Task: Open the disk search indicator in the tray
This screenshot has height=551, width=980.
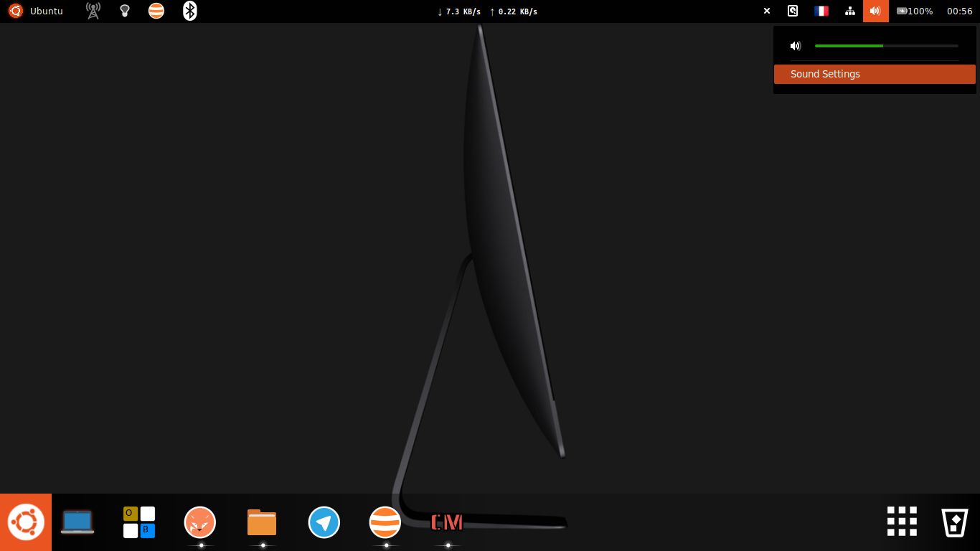Action: click(x=793, y=11)
